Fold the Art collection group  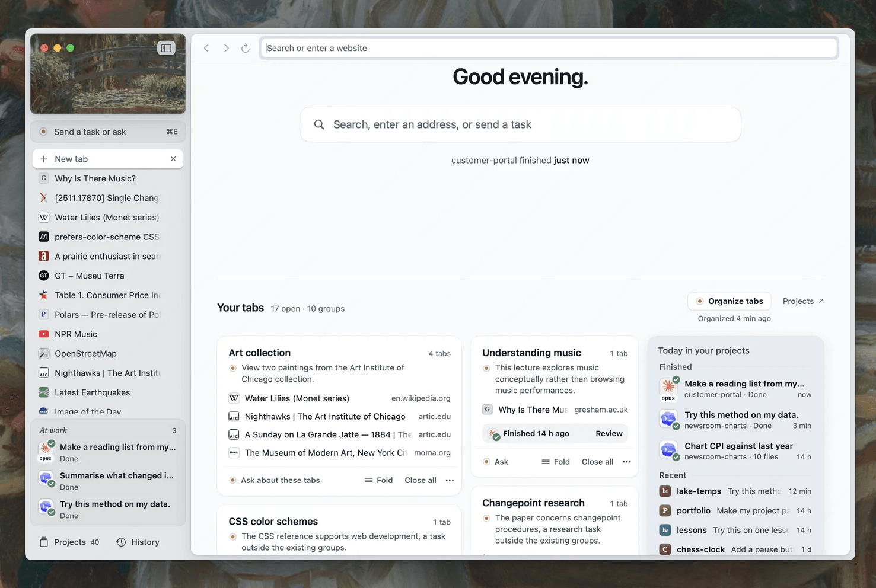tap(378, 480)
